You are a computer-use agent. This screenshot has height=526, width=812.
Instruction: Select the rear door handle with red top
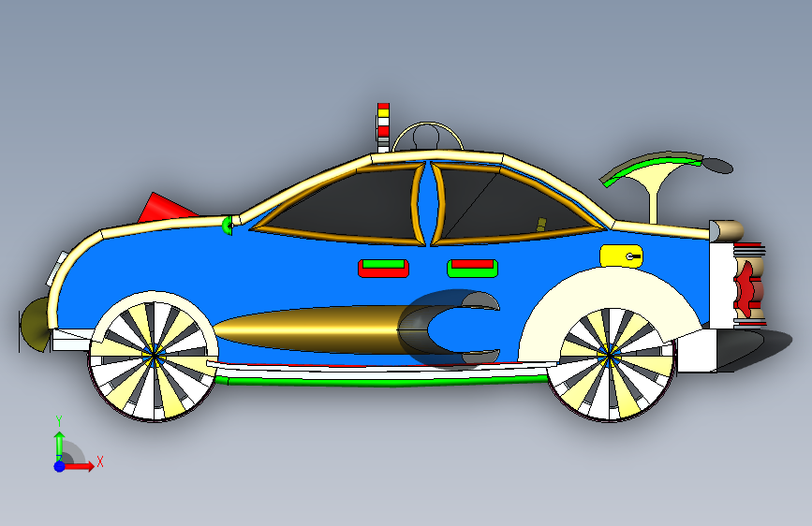(x=472, y=269)
